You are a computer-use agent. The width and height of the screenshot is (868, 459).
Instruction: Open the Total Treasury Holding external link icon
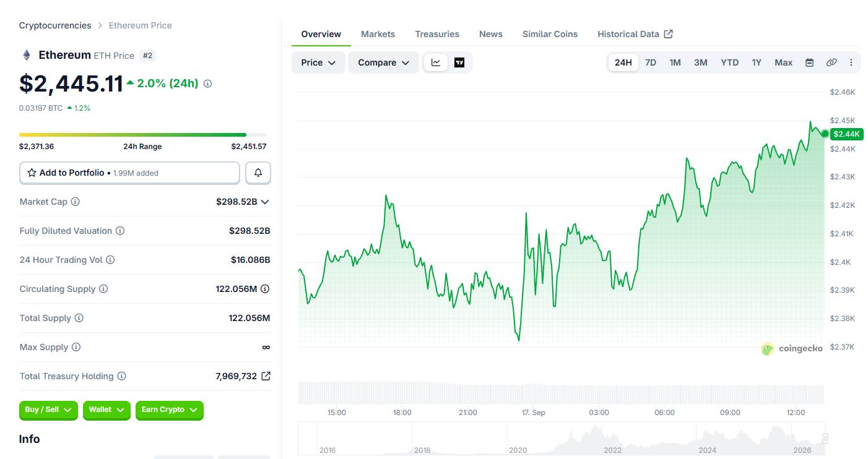(266, 376)
